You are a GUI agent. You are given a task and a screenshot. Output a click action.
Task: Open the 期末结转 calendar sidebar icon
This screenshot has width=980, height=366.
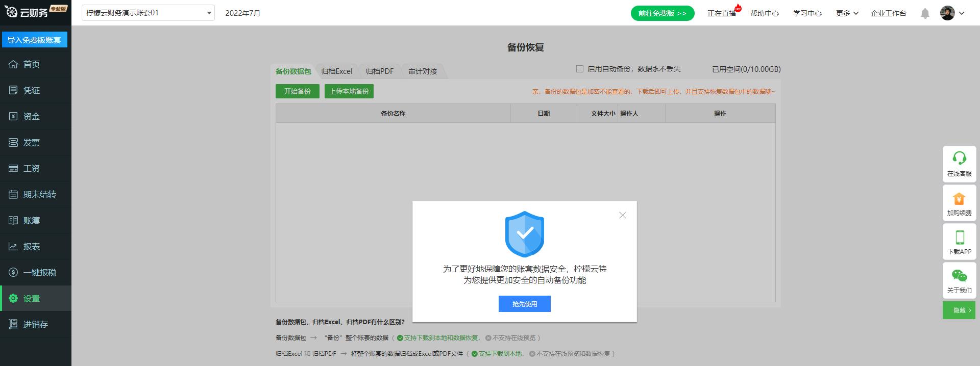click(13, 194)
